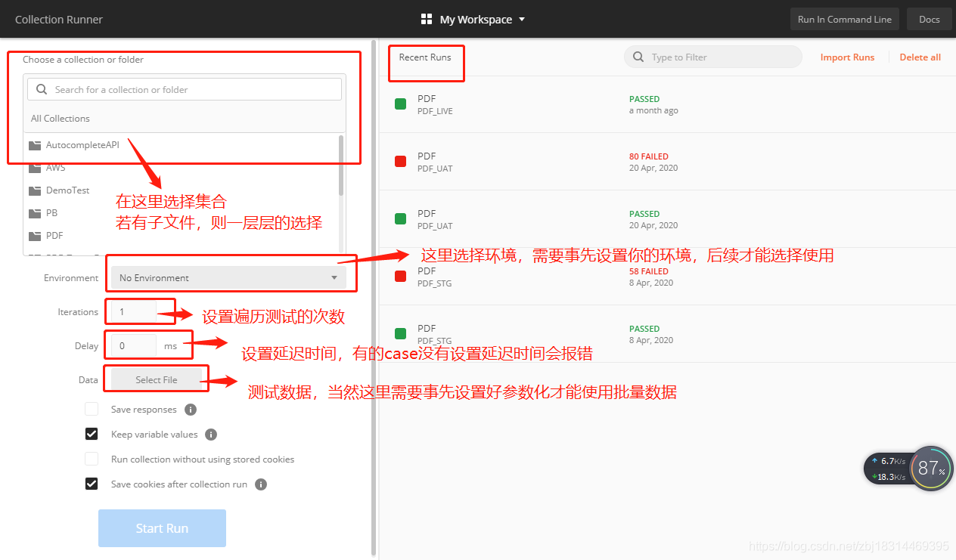The image size is (956, 560).
Task: Click the collection list scrollbar
Action: coord(342,166)
